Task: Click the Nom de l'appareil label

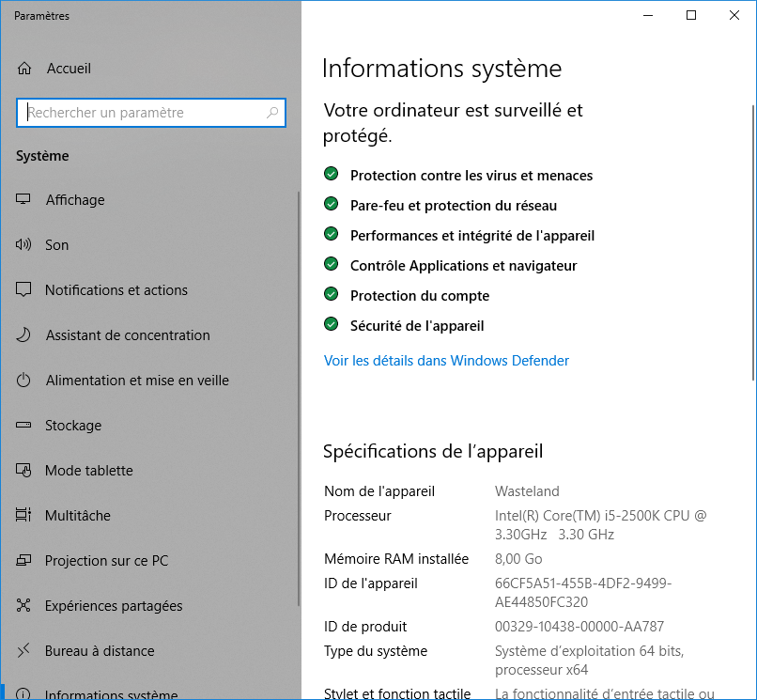Action: (379, 490)
